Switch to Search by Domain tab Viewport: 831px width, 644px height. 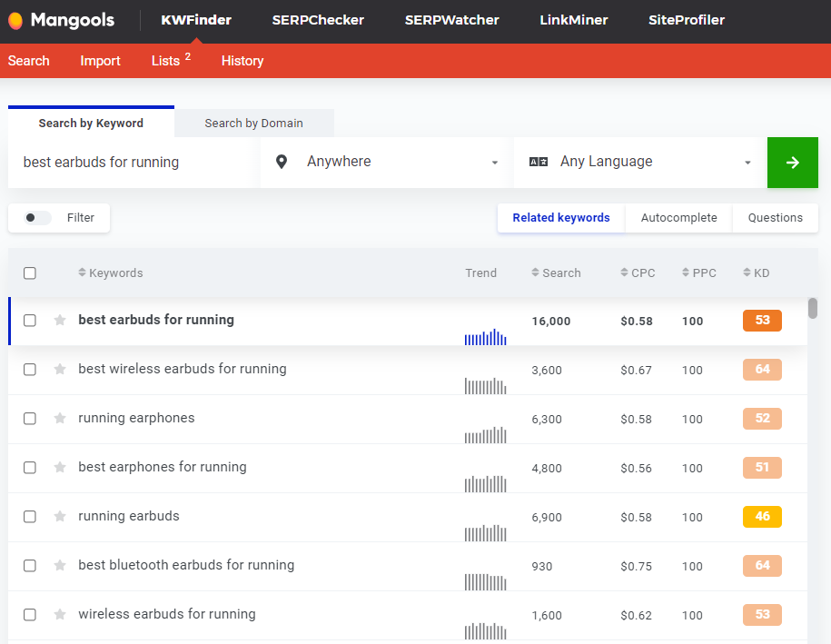[254, 123]
